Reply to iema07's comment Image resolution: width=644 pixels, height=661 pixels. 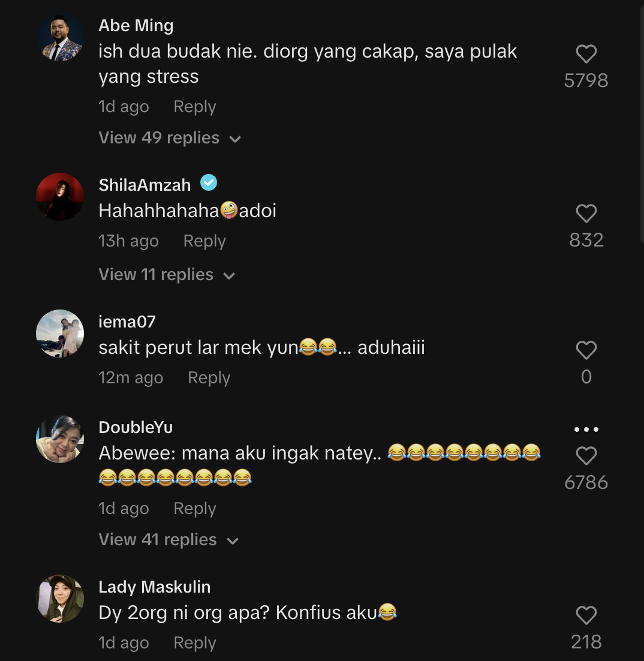tap(209, 378)
